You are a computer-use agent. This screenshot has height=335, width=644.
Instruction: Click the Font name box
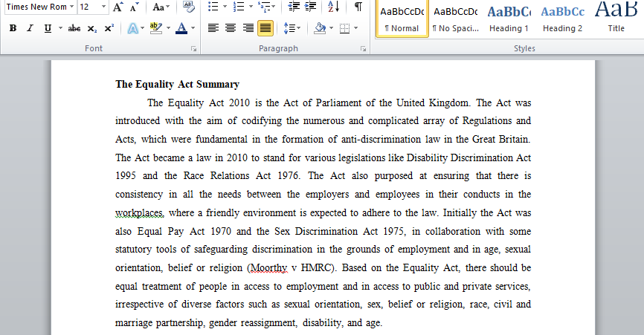click(x=36, y=7)
